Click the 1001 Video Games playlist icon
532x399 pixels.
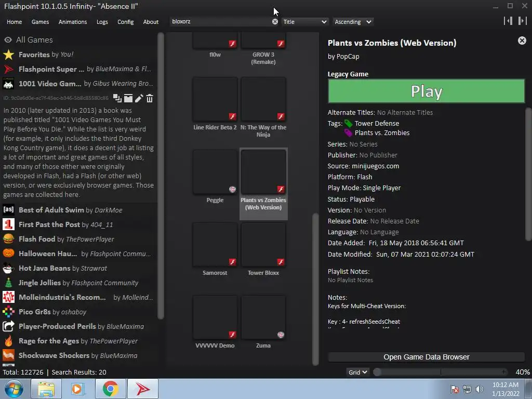8,84
